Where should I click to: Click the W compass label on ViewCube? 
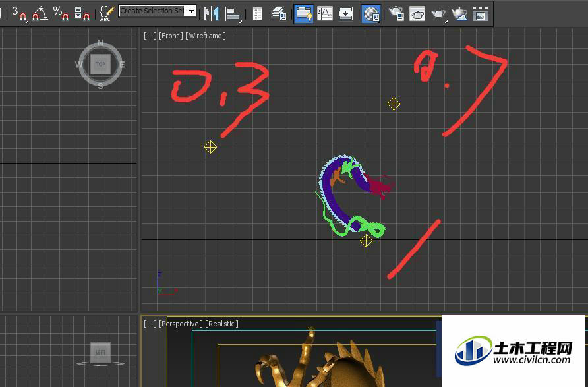click(x=78, y=64)
